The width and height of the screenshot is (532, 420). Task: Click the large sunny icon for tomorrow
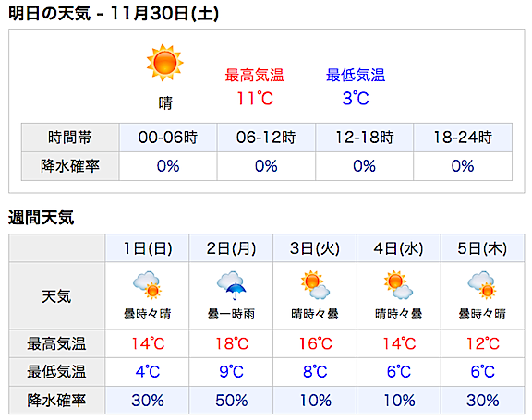(x=165, y=63)
